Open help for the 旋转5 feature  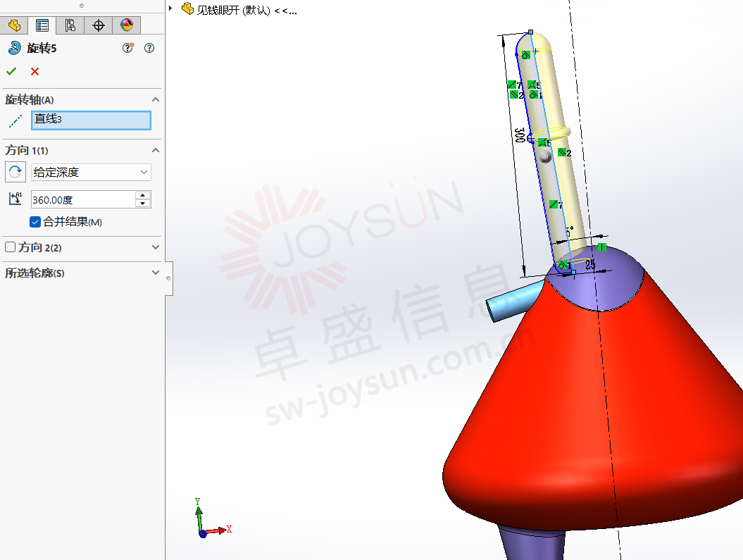[x=149, y=48]
